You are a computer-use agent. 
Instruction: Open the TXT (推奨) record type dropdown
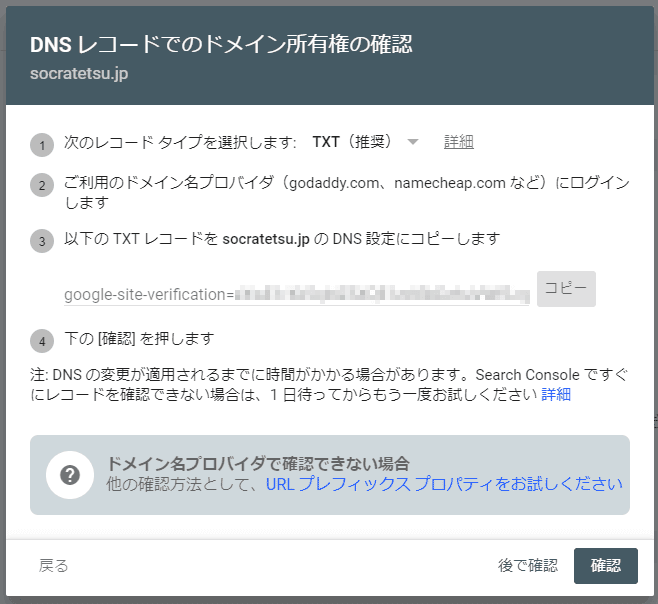pyautogui.click(x=365, y=142)
